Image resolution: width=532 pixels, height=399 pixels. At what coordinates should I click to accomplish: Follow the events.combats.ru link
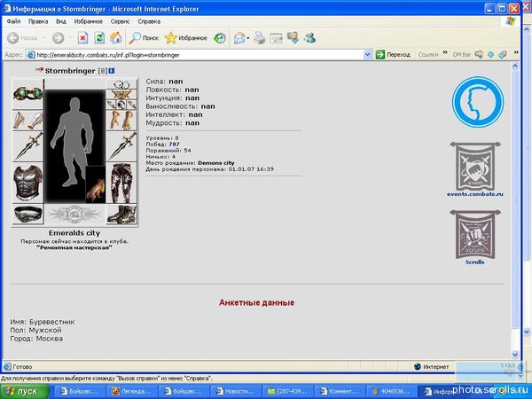pos(474,192)
